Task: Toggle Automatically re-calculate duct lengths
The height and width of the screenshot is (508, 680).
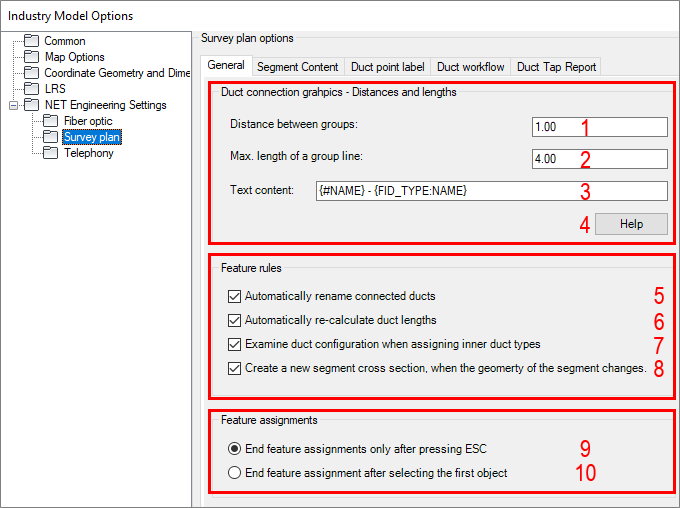Action: coord(234,320)
